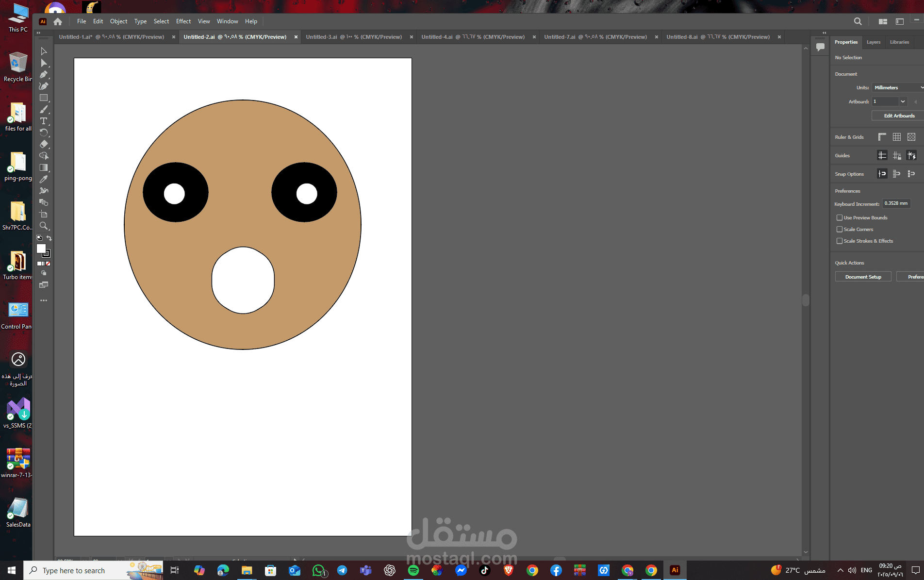This screenshot has width=924, height=580.
Task: Toggle the Scale Corners checkbox
Action: (x=839, y=229)
